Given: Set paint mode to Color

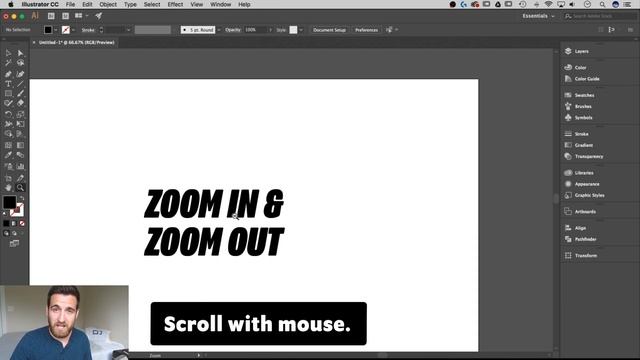Looking at the screenshot, I should pyautogui.click(x=6, y=223).
